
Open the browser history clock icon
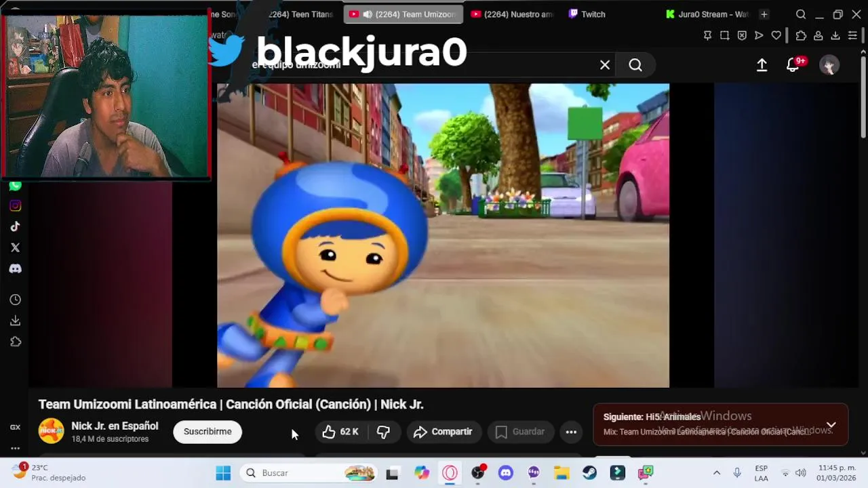[15, 300]
